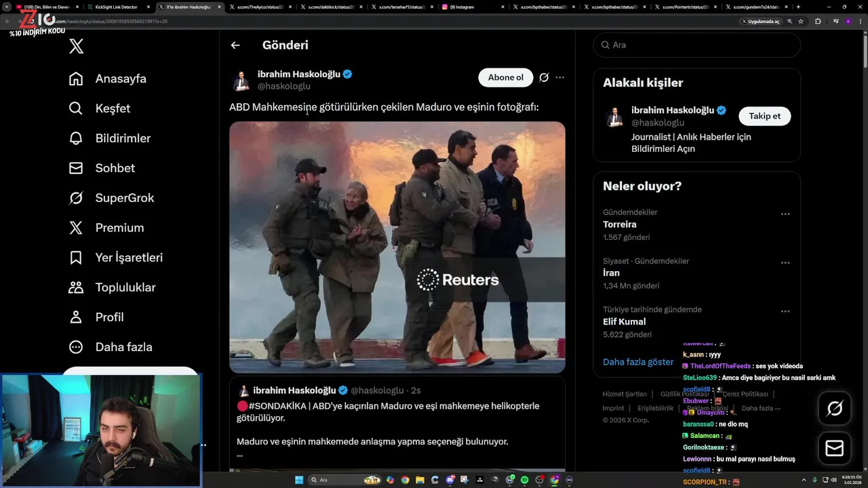This screenshot has width=868, height=488.
Task: Open Bildirimler notifications
Action: pyautogui.click(x=110, y=138)
